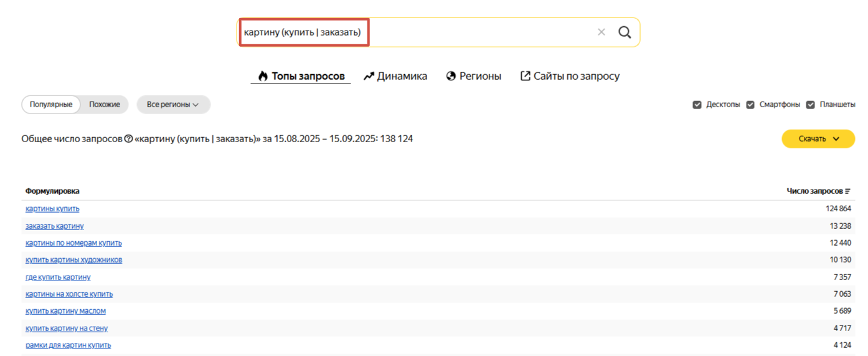
Task: Open the заказать картину query link
Action: [x=55, y=226]
